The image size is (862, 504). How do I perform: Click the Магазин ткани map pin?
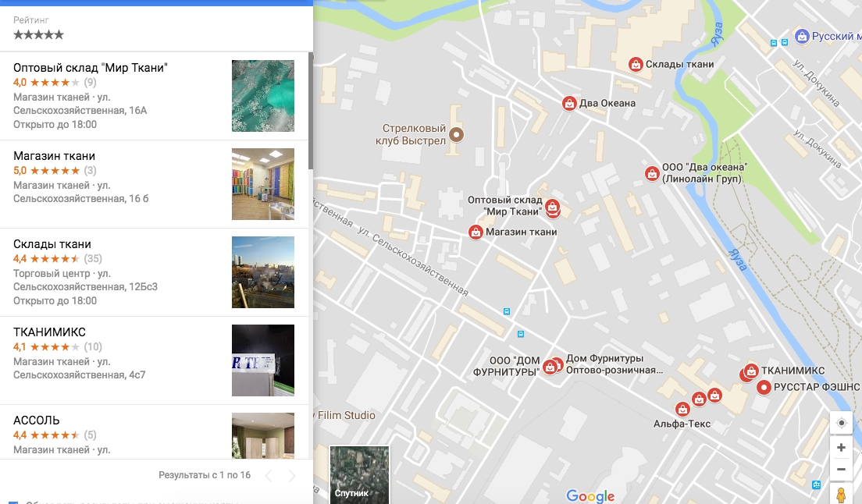click(x=476, y=232)
